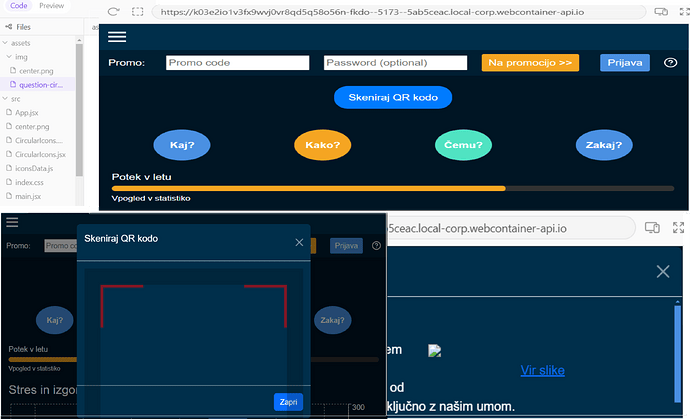This screenshot has width=690, height=419.
Task: Click the Potek v letu progress bar
Action: [x=393, y=188]
